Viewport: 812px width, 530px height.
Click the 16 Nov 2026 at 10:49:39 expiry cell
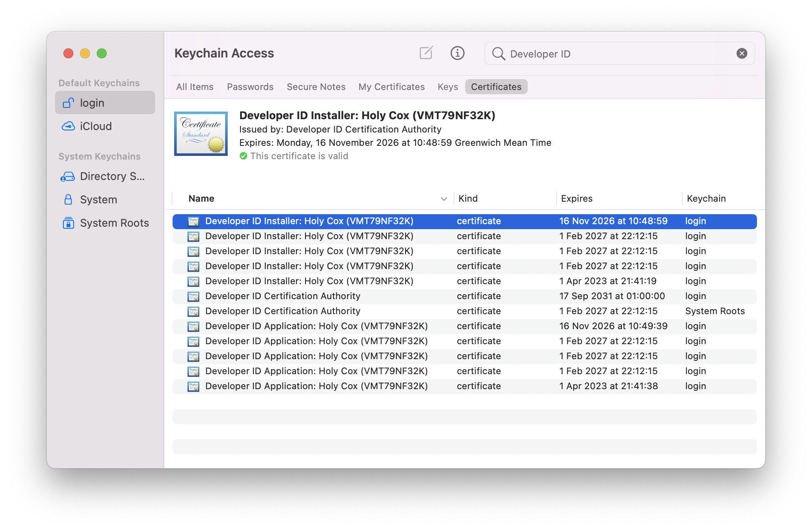pos(613,326)
